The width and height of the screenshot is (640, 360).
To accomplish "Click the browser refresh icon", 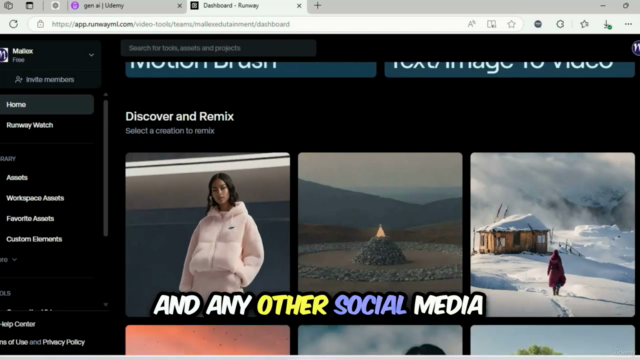I will pyautogui.click(x=13, y=24).
